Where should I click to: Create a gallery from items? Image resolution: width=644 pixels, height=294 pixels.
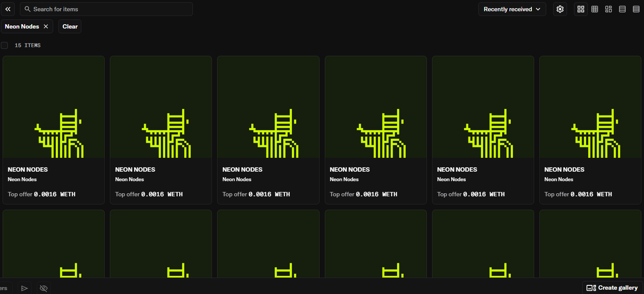[612, 288]
